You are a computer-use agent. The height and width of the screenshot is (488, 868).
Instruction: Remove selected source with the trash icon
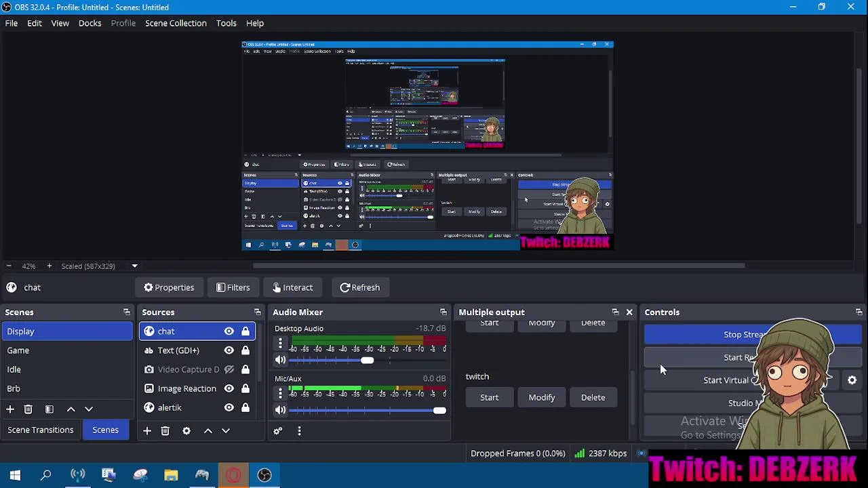point(165,431)
